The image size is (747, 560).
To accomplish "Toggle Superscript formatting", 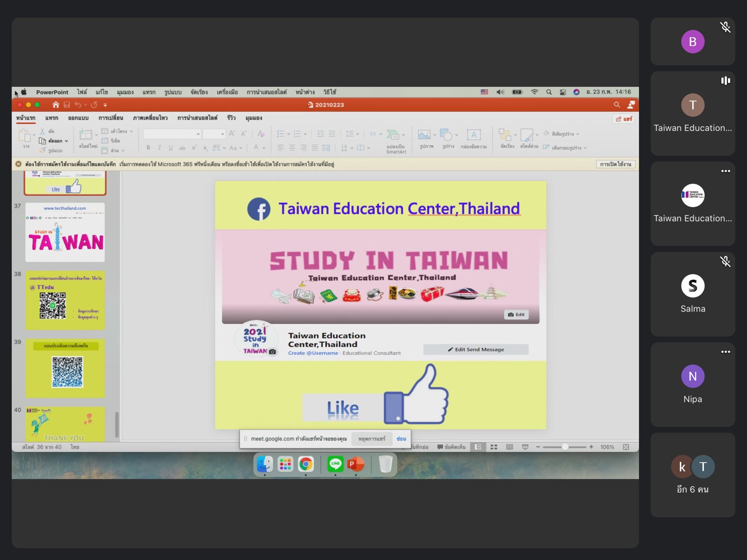I will 194,148.
